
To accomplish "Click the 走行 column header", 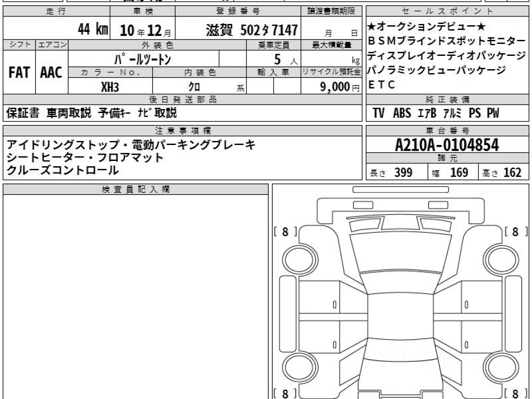I will (56, 12).
